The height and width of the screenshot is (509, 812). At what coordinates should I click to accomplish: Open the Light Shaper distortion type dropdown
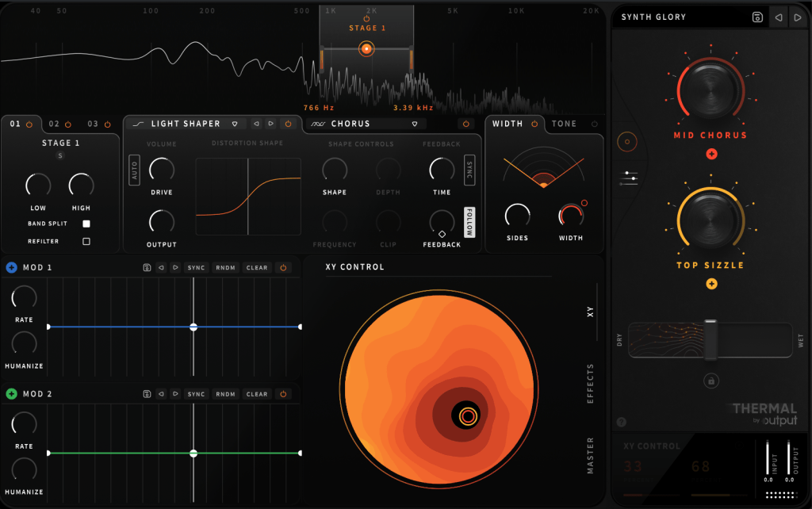[235, 124]
